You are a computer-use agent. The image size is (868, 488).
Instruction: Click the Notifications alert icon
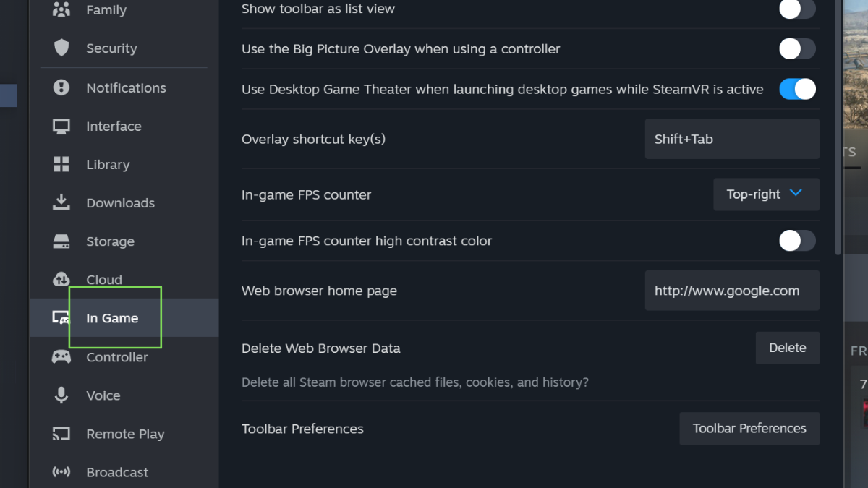(61, 87)
